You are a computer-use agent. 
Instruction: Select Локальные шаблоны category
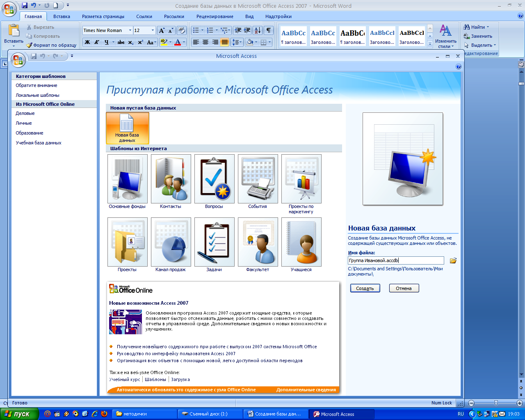37,95
